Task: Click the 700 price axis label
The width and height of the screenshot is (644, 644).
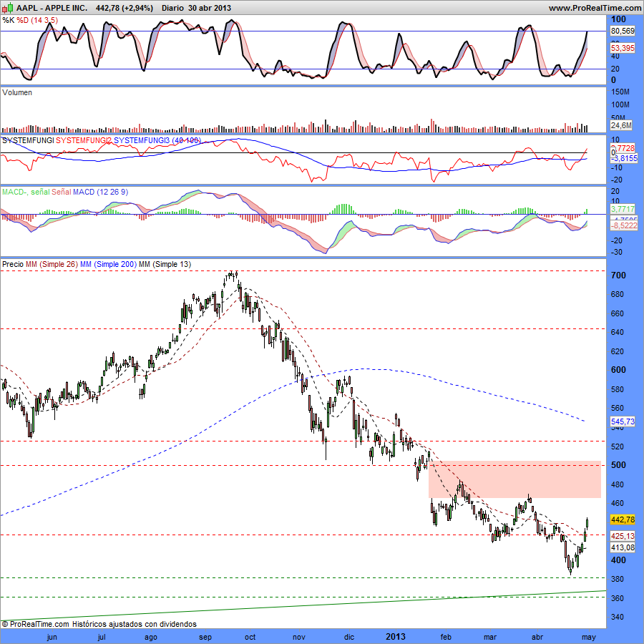Action: pyautogui.click(x=618, y=275)
